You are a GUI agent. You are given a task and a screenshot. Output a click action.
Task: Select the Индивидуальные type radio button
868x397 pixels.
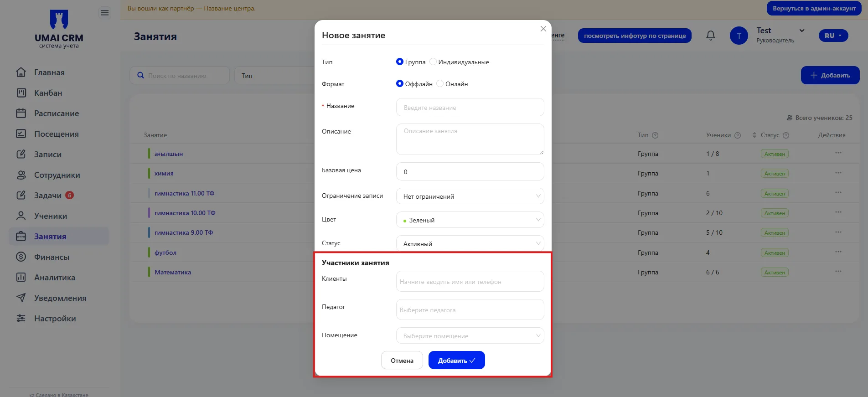(x=433, y=62)
